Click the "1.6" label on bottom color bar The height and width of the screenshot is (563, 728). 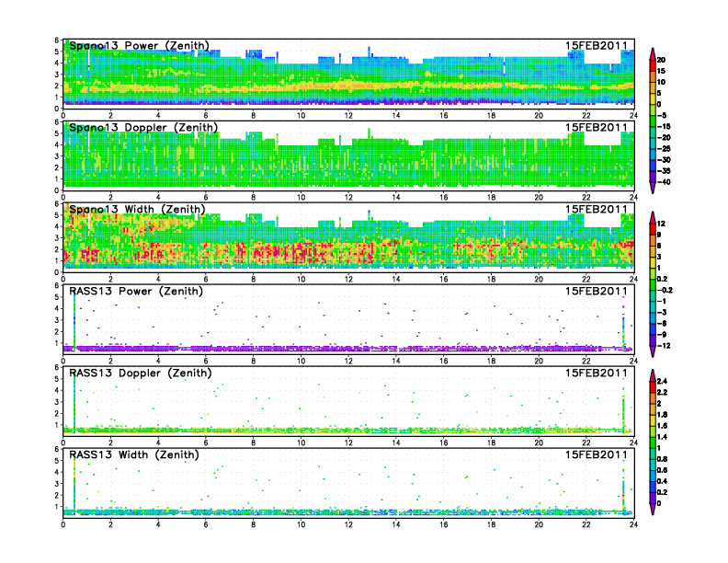pos(663,426)
